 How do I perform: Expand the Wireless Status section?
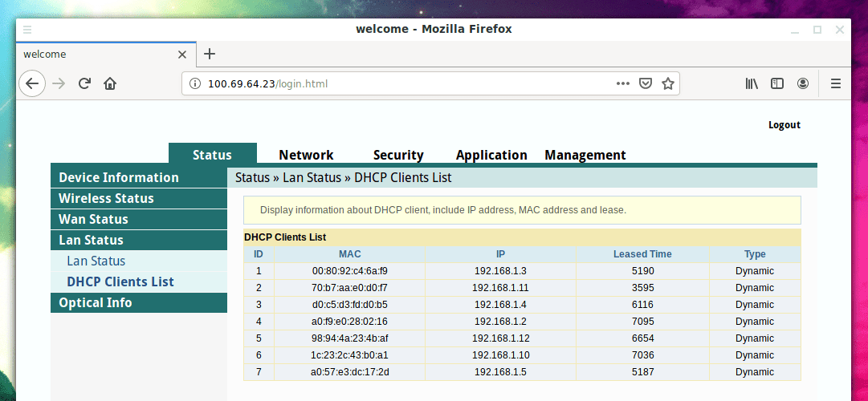coord(106,198)
